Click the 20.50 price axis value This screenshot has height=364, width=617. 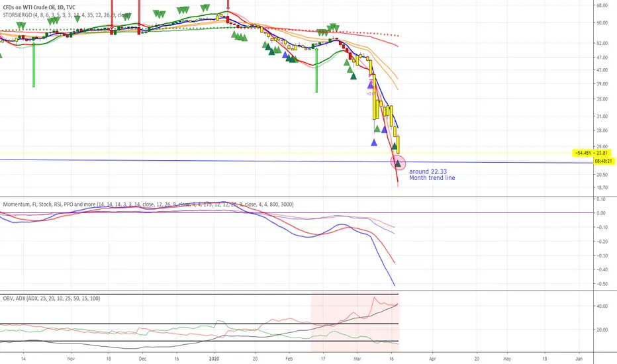(x=602, y=175)
